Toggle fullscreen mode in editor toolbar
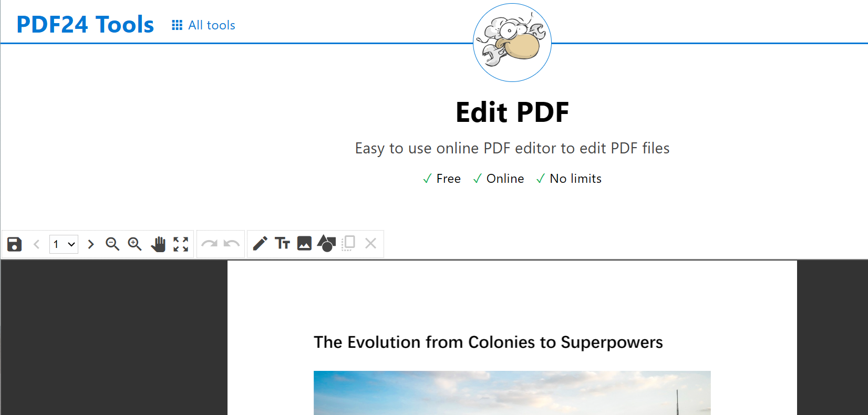 181,244
